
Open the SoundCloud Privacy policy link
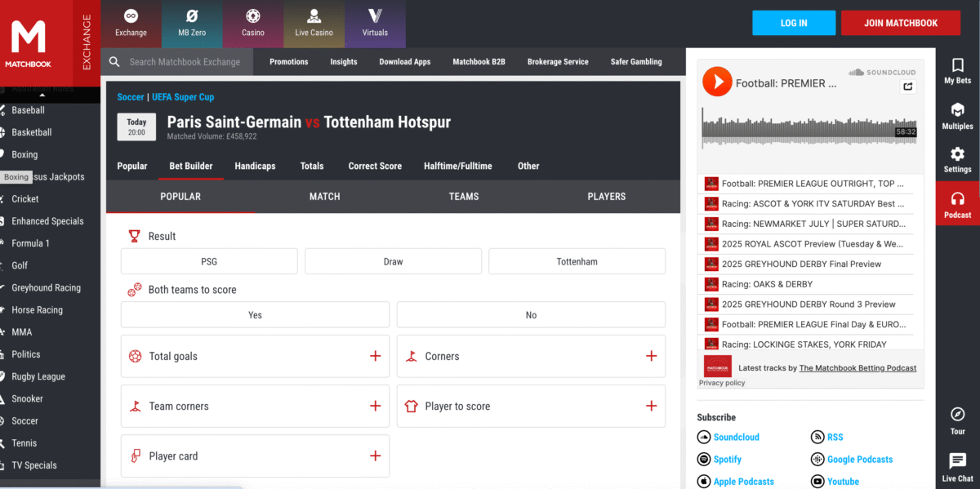pyautogui.click(x=722, y=383)
